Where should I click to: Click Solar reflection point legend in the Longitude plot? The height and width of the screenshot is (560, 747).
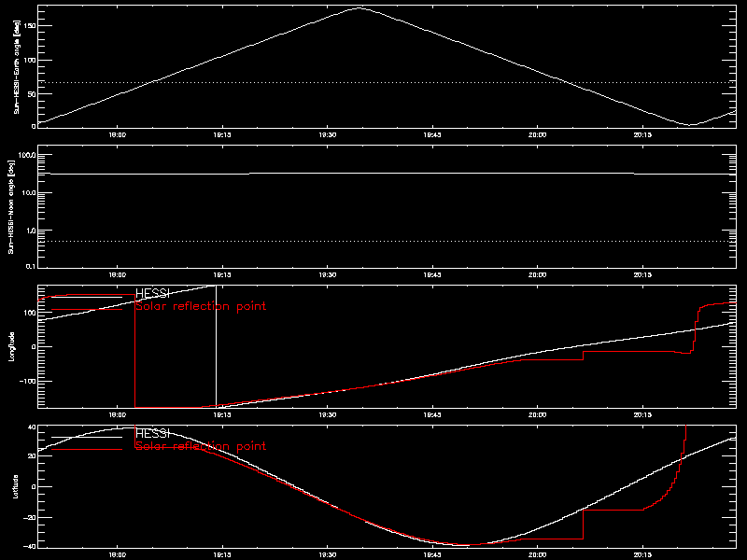pyautogui.click(x=201, y=306)
